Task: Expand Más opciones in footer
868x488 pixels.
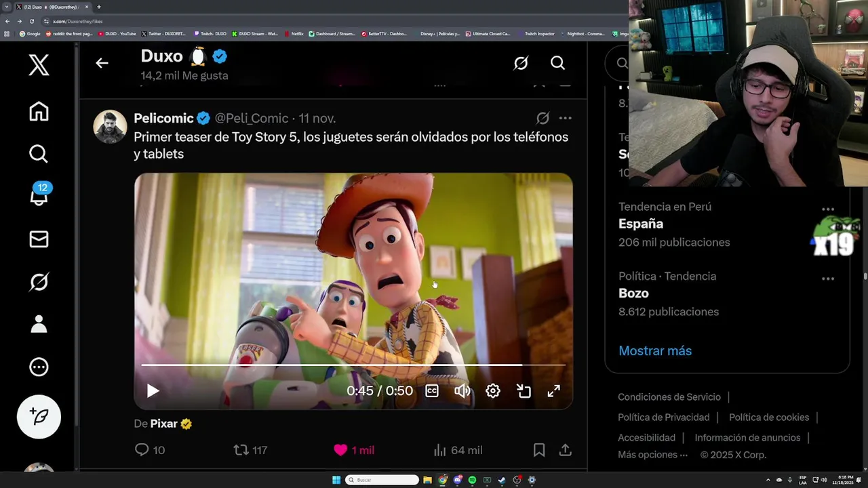Action: point(652,455)
